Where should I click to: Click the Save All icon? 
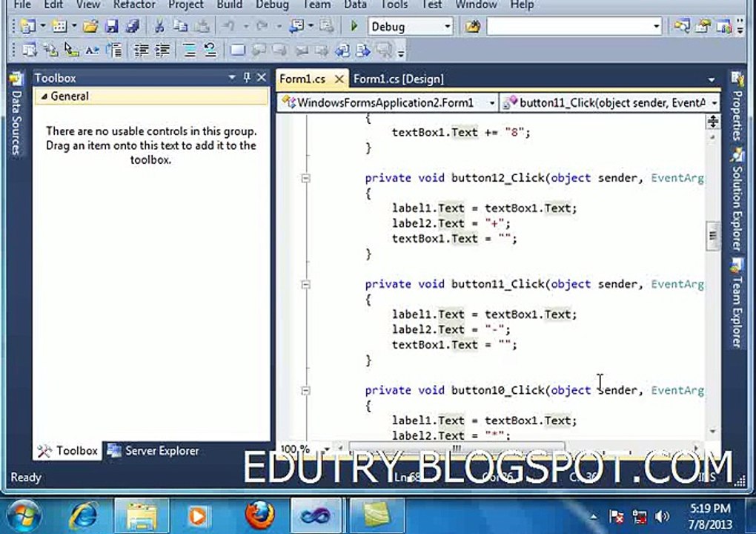point(133,26)
